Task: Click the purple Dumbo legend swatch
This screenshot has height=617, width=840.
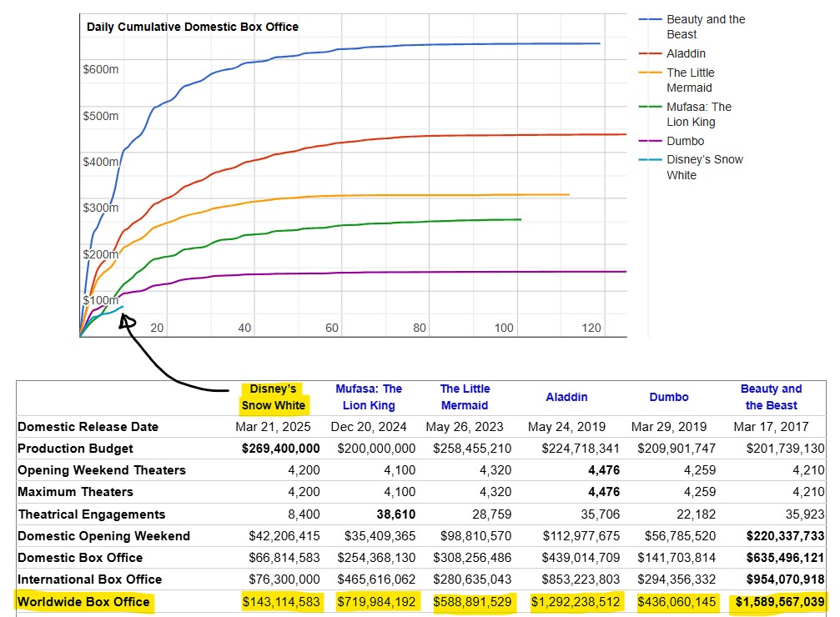Action: pos(651,142)
